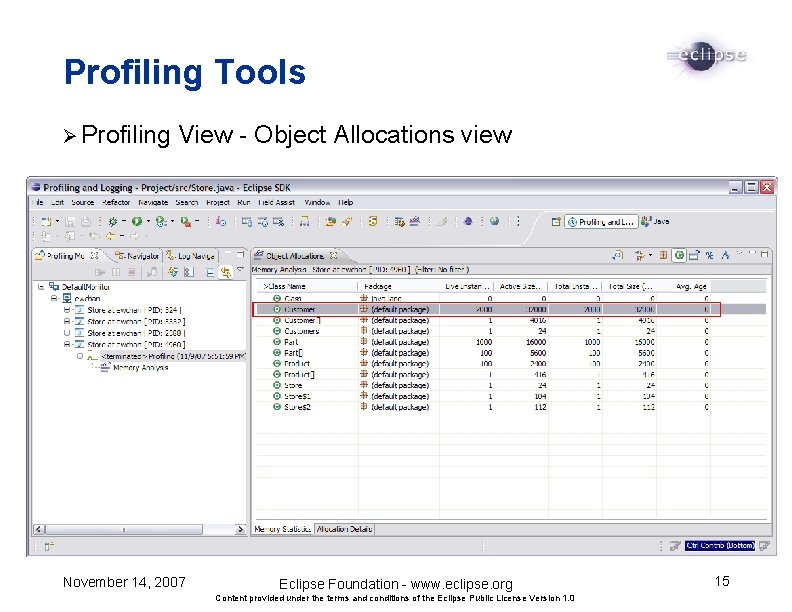Click the fast view icon in status bar
This screenshot has height=612, width=792.
tap(48, 546)
